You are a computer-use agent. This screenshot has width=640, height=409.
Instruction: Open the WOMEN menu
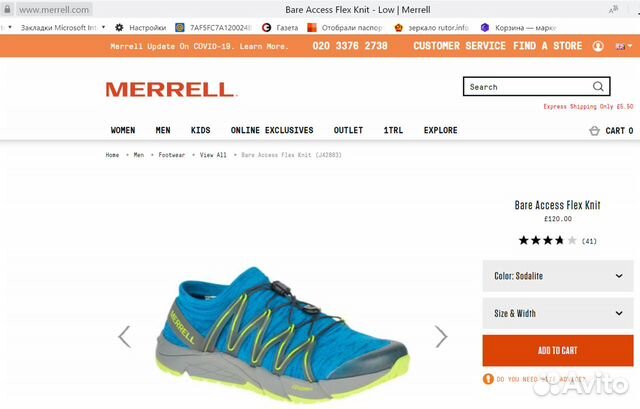(x=123, y=130)
